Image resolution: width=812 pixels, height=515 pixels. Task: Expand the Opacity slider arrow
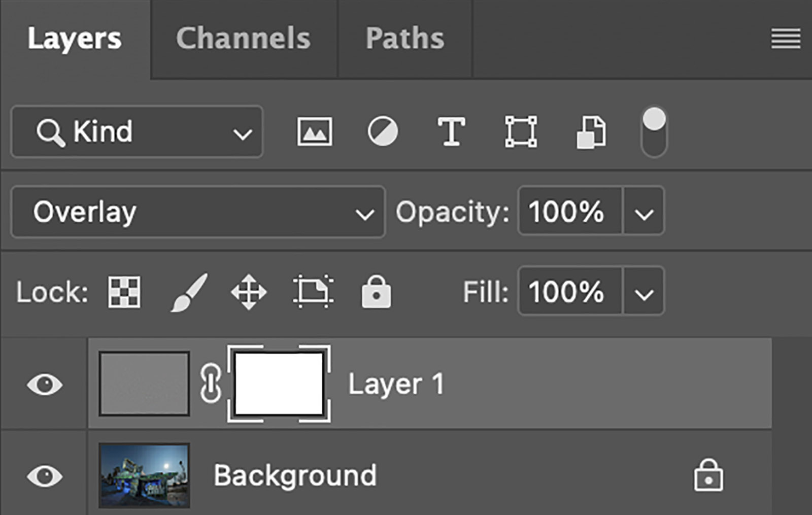644,212
